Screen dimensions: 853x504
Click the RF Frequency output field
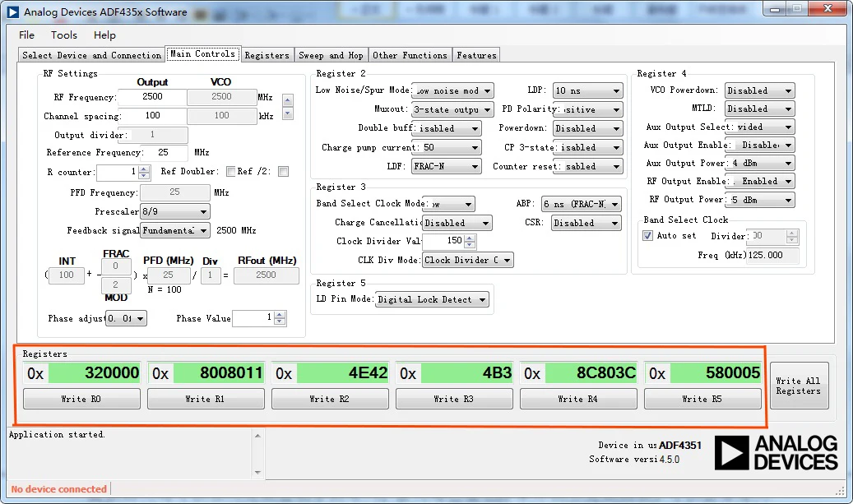tap(152, 97)
